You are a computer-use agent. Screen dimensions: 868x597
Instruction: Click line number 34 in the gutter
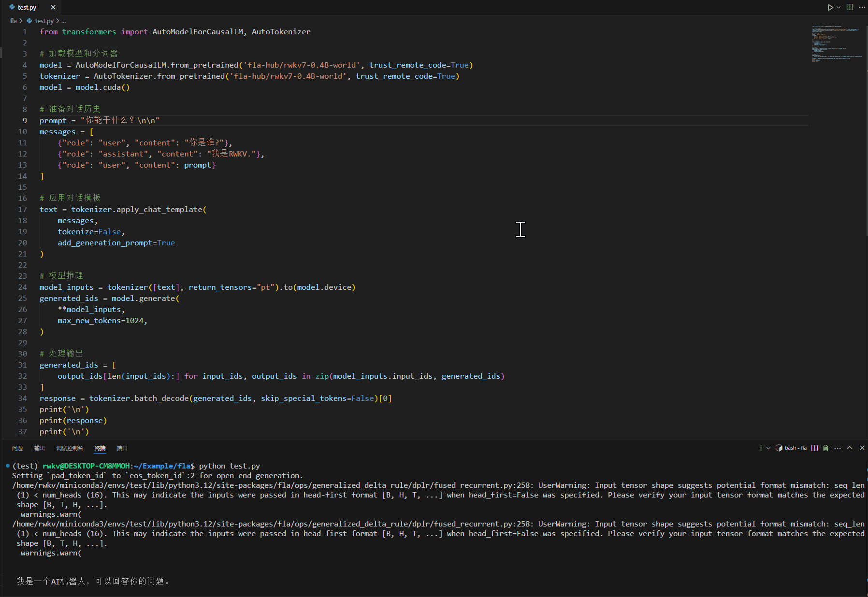coord(23,398)
